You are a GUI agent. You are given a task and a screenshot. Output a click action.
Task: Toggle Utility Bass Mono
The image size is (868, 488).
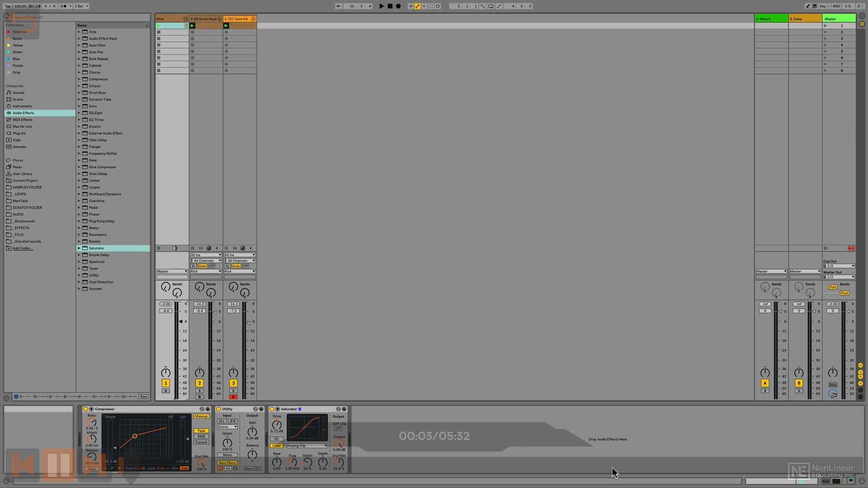[227, 463]
